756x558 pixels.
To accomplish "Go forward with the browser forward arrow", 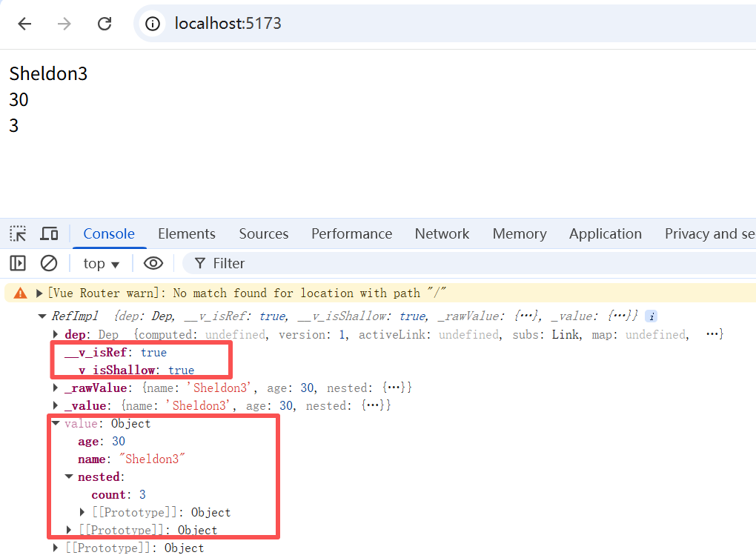I will pos(64,24).
